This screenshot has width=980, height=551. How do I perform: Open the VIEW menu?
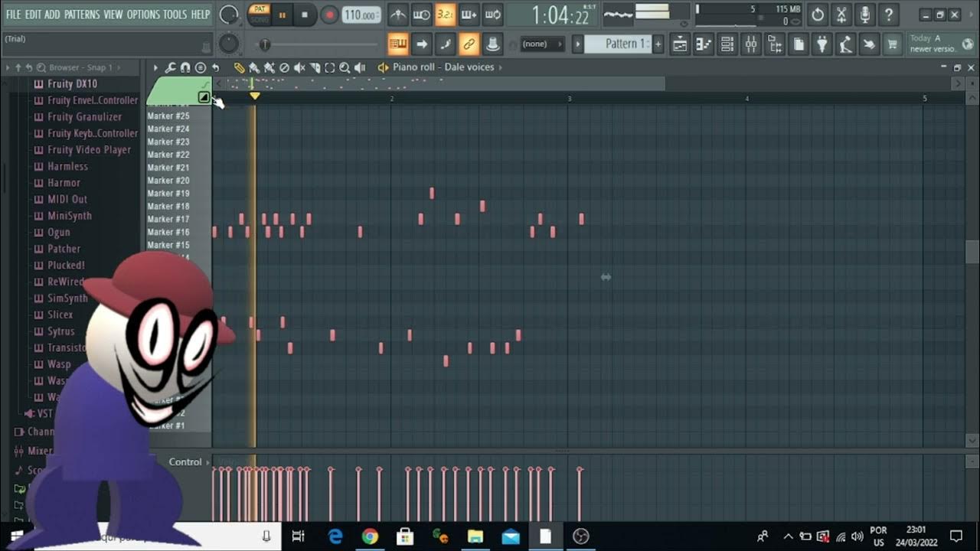pyautogui.click(x=113, y=15)
